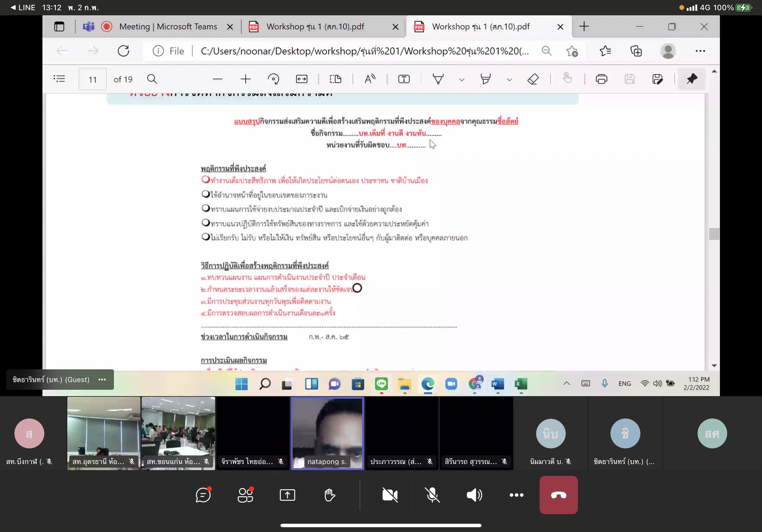
Task: Expand the Highlight options arrow
Action: (x=509, y=79)
